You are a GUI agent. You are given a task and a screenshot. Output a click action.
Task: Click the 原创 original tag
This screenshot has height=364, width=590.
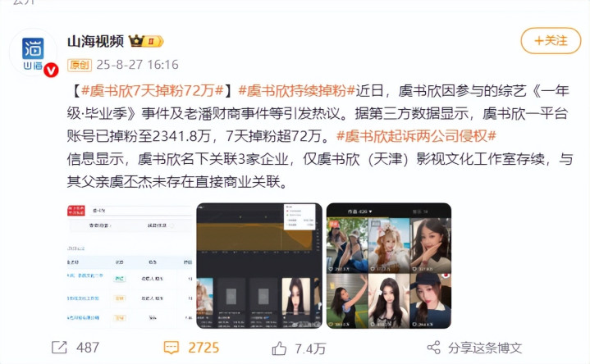coord(80,65)
